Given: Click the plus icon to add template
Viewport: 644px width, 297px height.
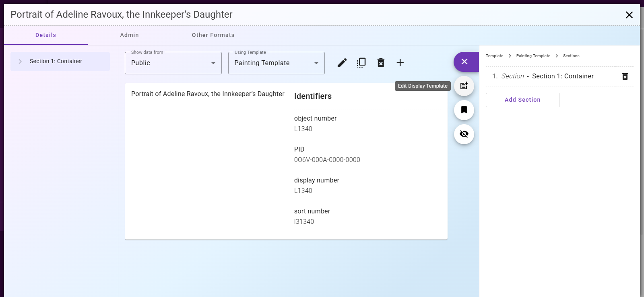Looking at the screenshot, I should coord(400,63).
